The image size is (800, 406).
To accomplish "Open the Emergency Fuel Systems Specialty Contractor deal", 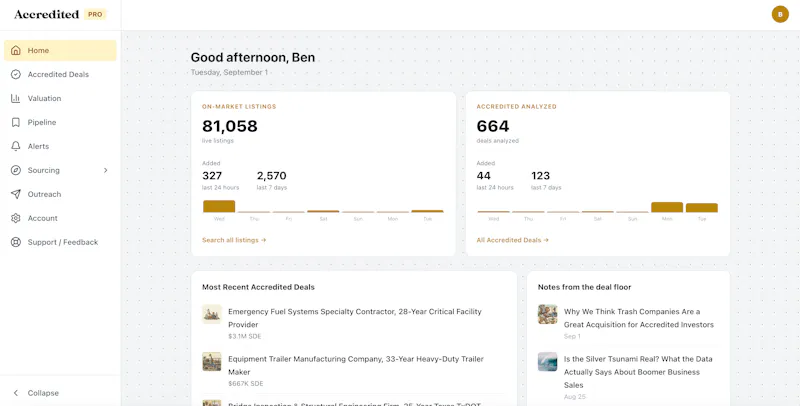I will tap(355, 318).
